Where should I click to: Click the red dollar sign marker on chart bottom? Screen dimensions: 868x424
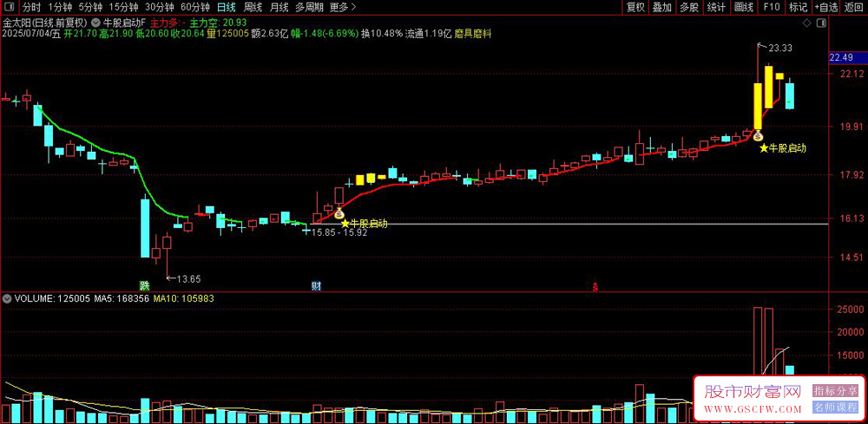[x=595, y=287]
